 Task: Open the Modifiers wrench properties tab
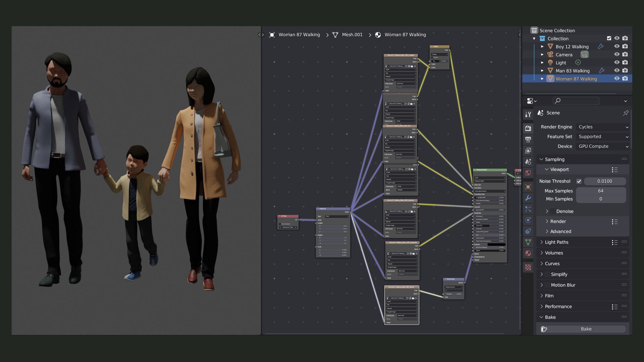pyautogui.click(x=528, y=198)
